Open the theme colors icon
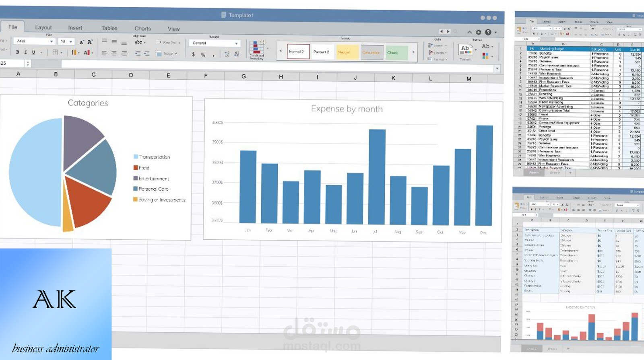This screenshot has height=360, width=644. pos(485,56)
